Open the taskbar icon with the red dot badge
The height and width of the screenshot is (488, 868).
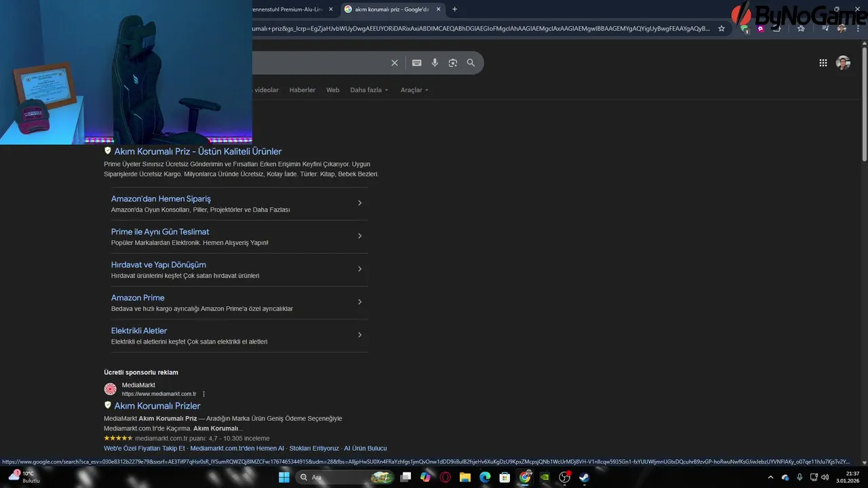[564, 477]
